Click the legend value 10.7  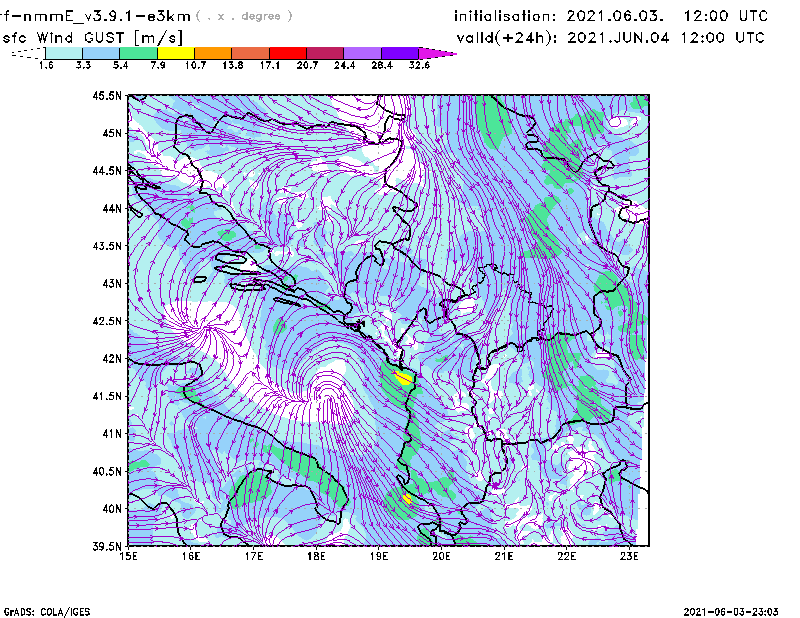tap(195, 65)
